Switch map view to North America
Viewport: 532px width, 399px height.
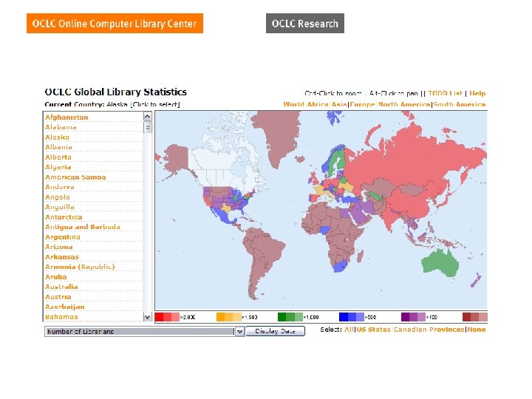(x=404, y=104)
